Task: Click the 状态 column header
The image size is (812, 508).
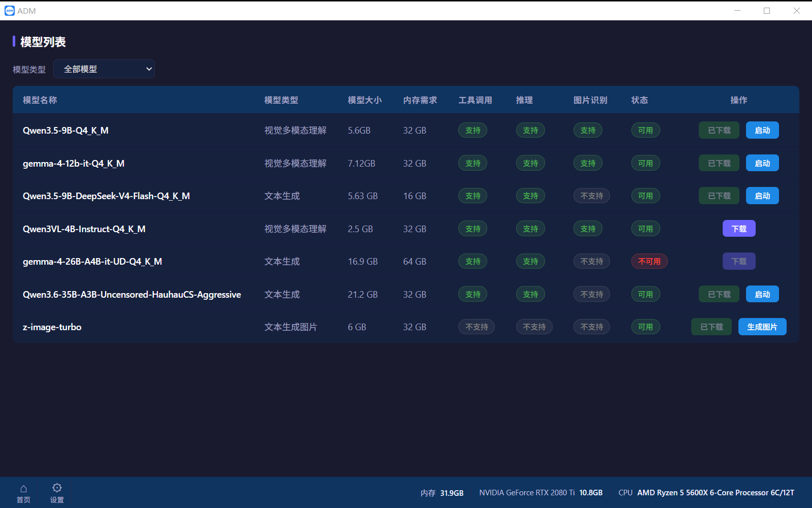Action: pyautogui.click(x=639, y=100)
